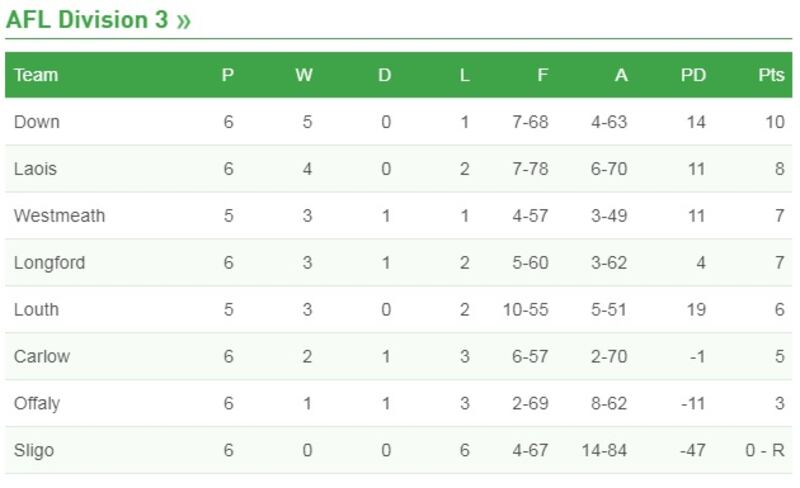This screenshot has width=800, height=488.
Task: Select the Louth team name
Action: [36, 310]
